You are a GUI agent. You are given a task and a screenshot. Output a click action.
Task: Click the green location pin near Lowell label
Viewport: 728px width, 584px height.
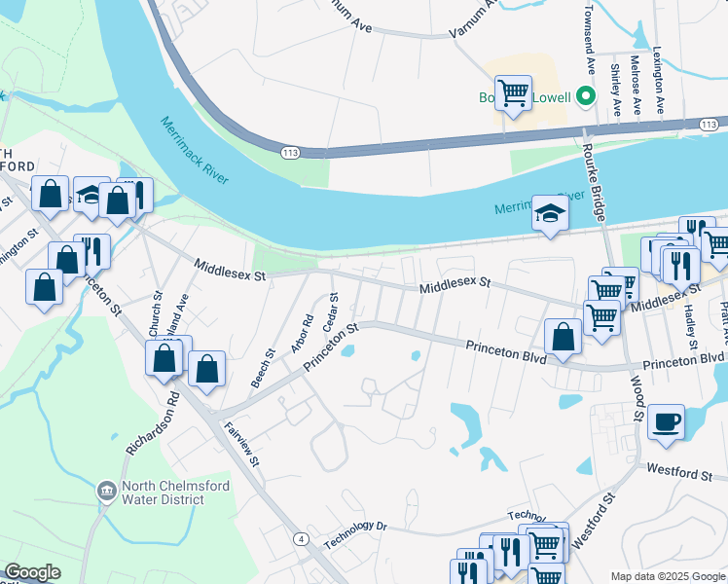point(586,97)
